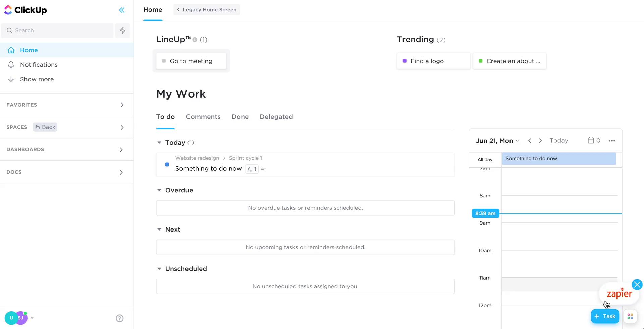Switch to Legacy Home Screen
Image resolution: width=644 pixels, height=329 pixels.
click(x=207, y=10)
